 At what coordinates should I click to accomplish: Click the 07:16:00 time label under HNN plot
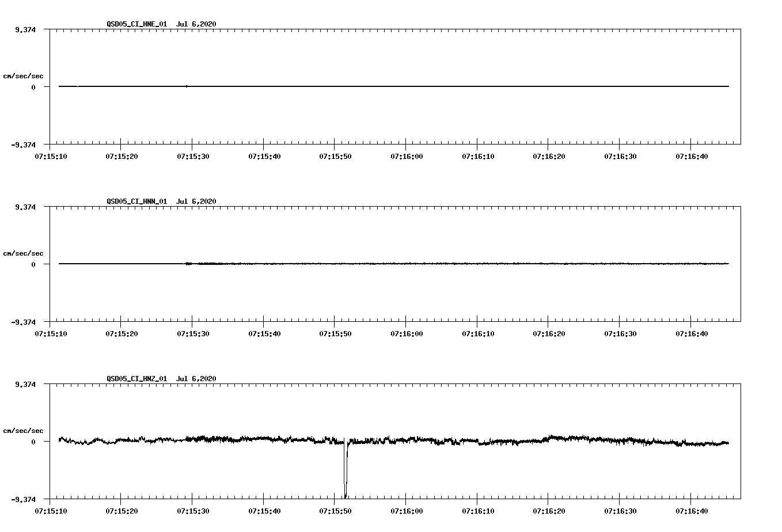click(x=406, y=333)
